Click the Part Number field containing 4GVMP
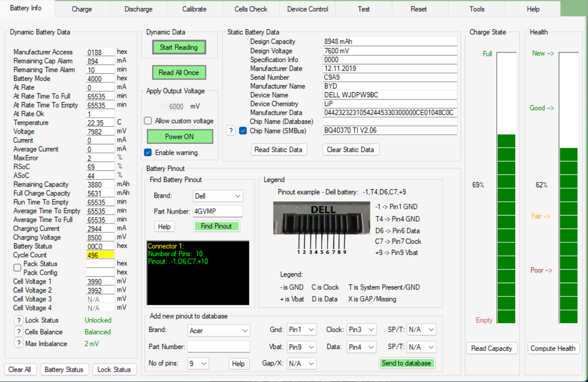 pos(218,212)
